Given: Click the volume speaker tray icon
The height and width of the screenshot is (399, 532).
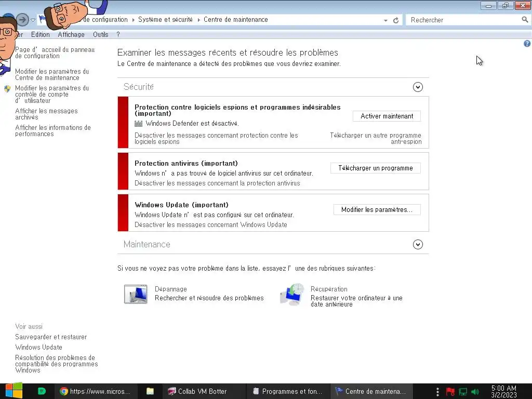Looking at the screenshot, I should (x=475, y=392).
